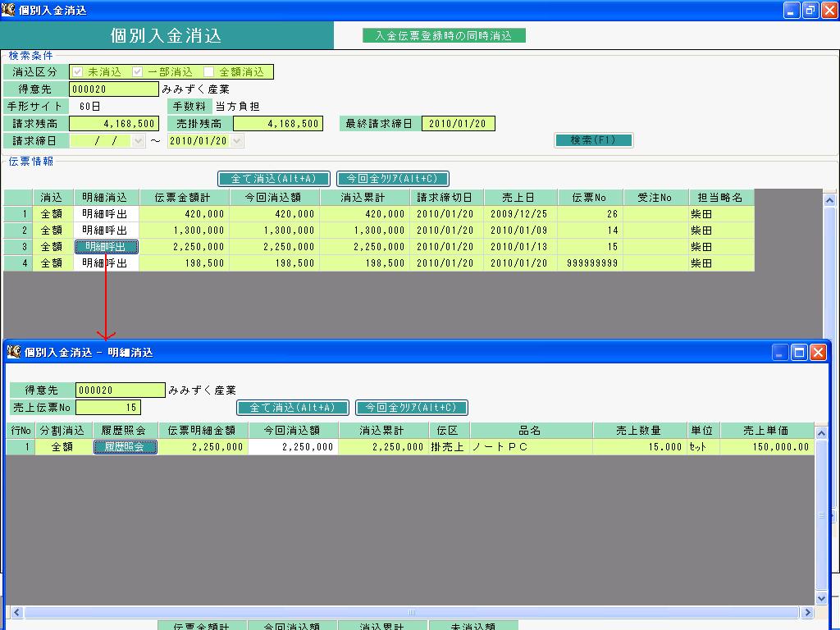Screen dimensions: 840x630
Task: Click the 担当略名 column header
Action: click(x=722, y=198)
